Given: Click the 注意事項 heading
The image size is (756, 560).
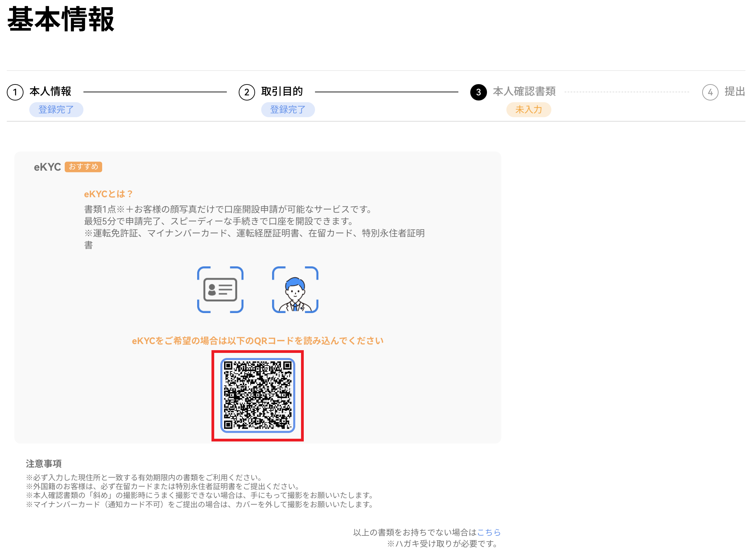Looking at the screenshot, I should 44,464.
